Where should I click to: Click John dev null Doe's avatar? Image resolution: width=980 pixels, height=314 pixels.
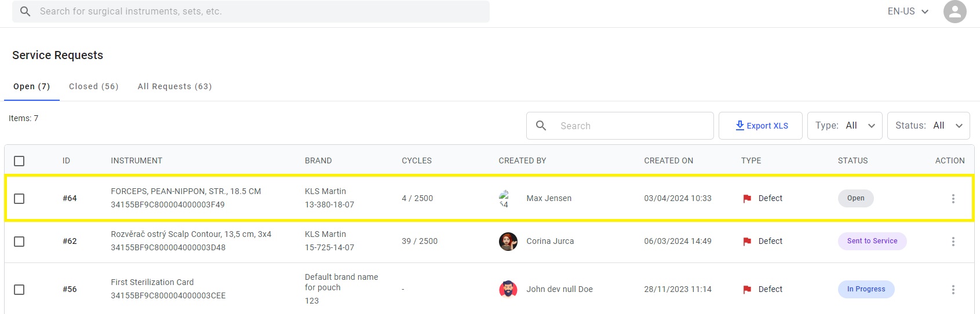tap(508, 289)
